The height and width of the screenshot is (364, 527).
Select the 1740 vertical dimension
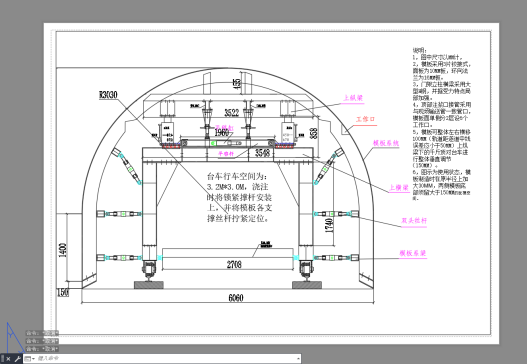pyautogui.click(x=329, y=226)
